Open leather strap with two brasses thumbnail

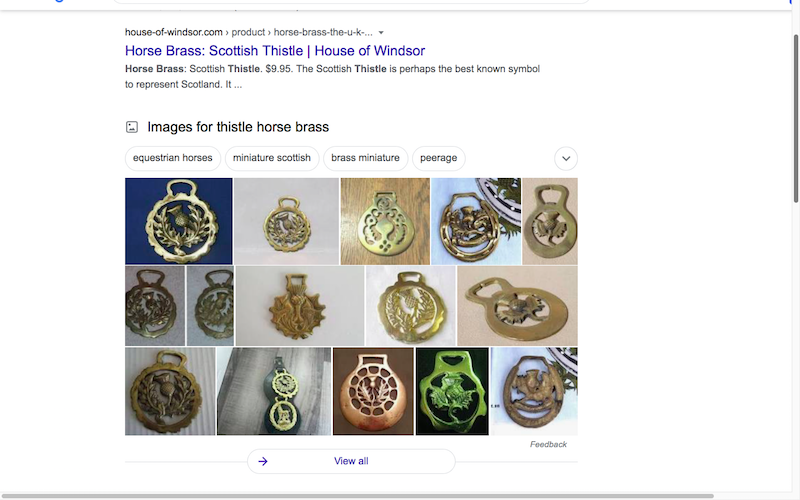click(x=274, y=391)
